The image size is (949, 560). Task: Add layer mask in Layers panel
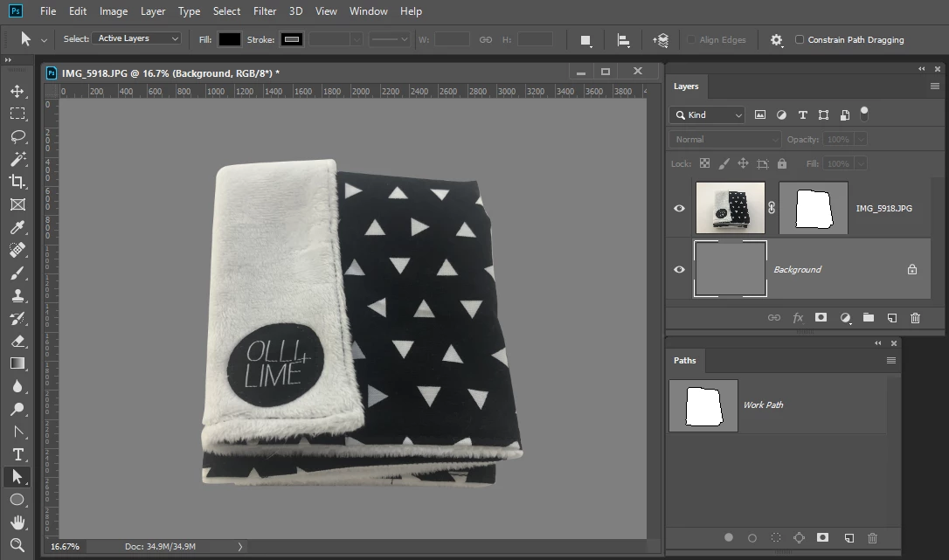coord(821,318)
